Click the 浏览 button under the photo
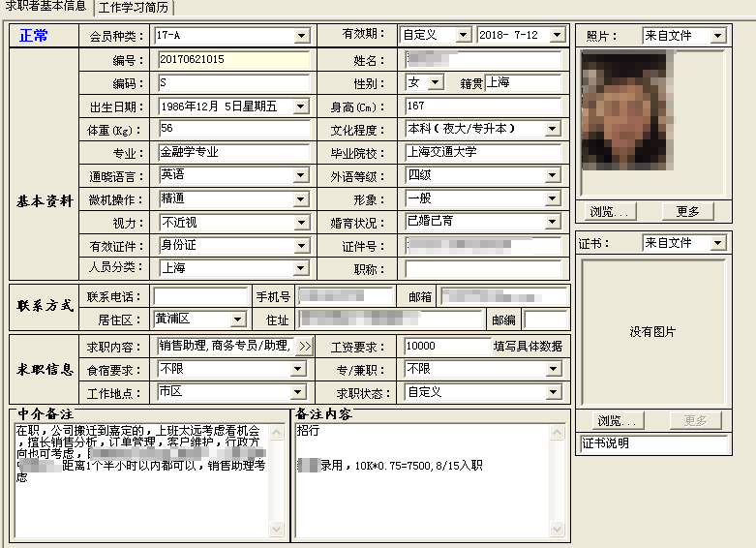Screen dimensions: 756x548 [610, 211]
